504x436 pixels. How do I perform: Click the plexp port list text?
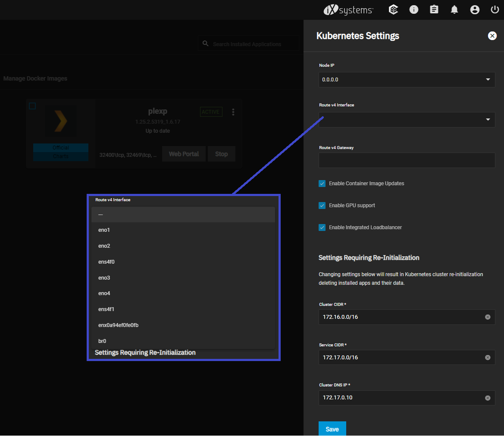coord(128,155)
